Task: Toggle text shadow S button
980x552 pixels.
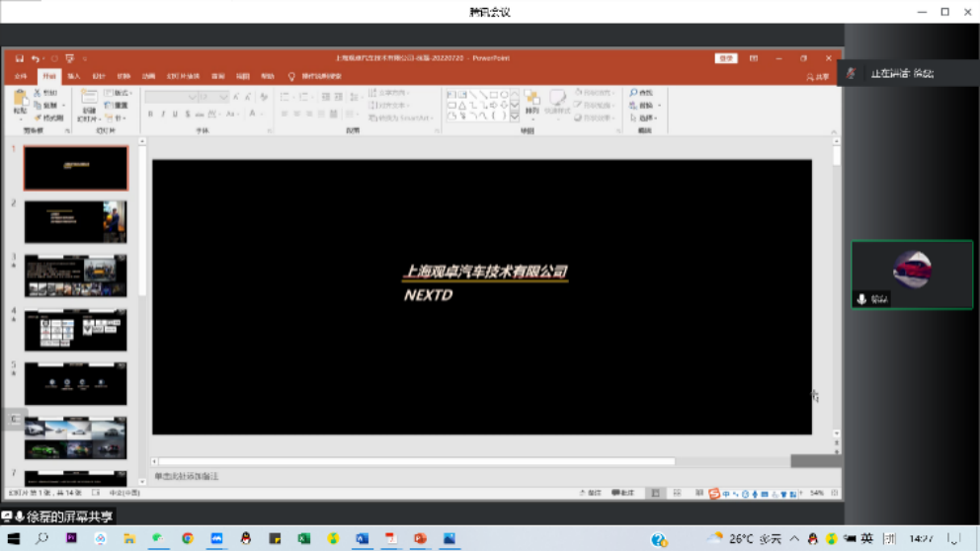Action: pos(187,115)
